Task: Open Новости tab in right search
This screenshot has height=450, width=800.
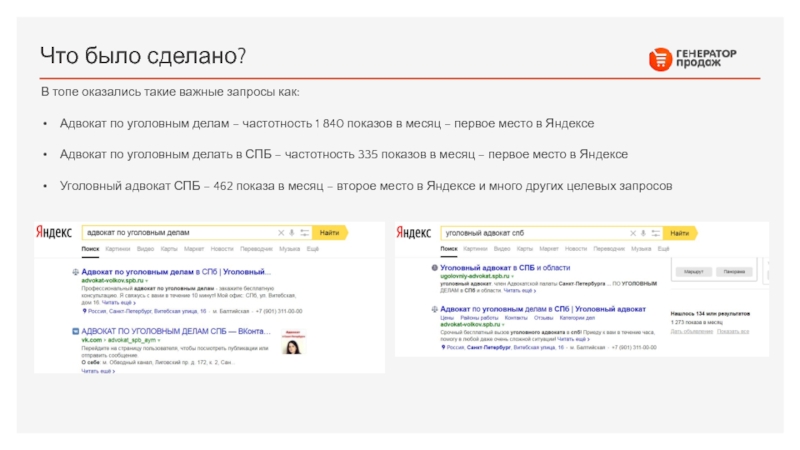Action: tap(574, 248)
